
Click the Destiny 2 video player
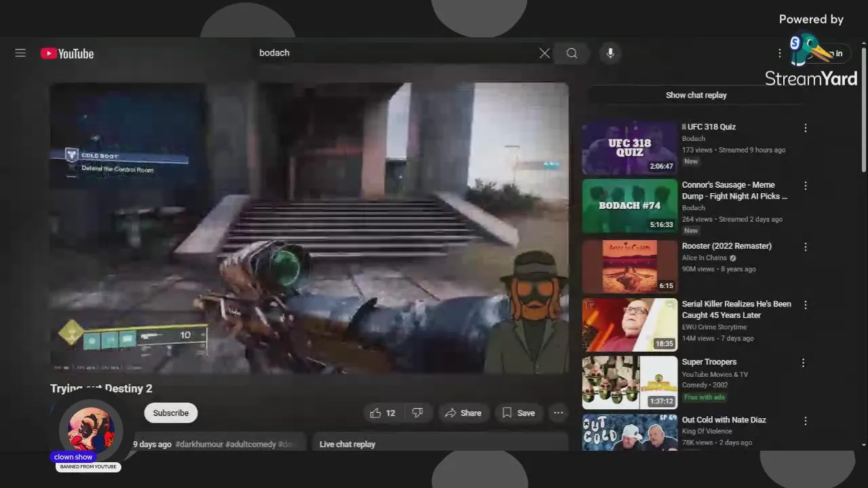[x=309, y=228]
